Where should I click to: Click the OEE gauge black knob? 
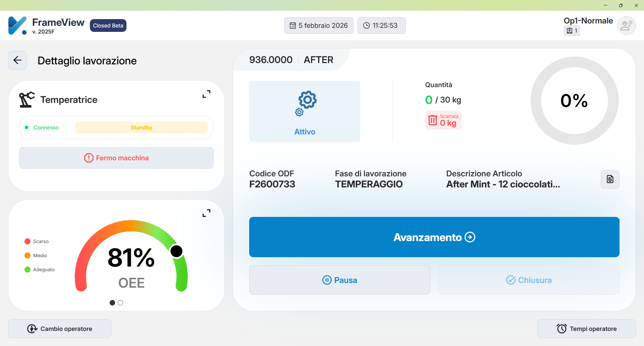[176, 251]
